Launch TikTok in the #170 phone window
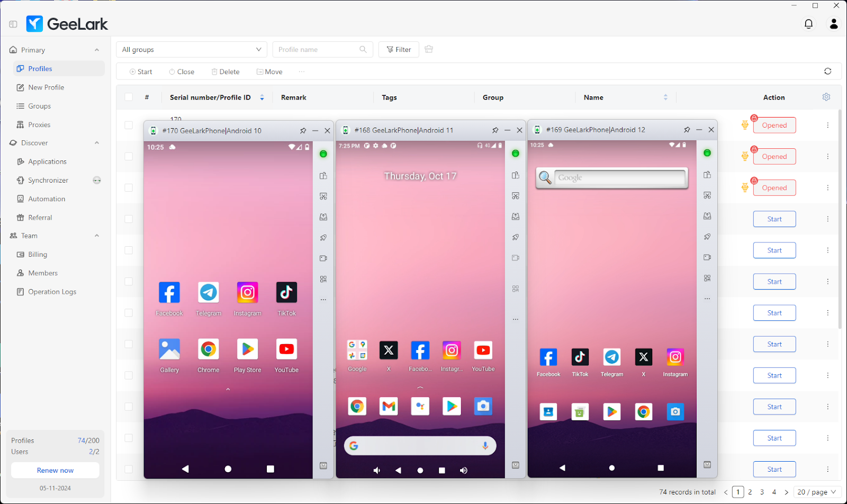847x504 pixels. [x=286, y=293]
